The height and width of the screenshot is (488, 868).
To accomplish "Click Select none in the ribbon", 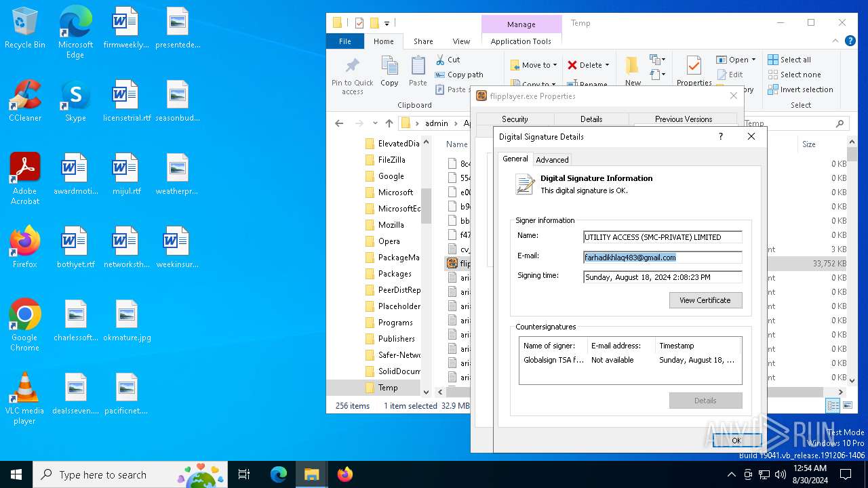I will pos(794,75).
